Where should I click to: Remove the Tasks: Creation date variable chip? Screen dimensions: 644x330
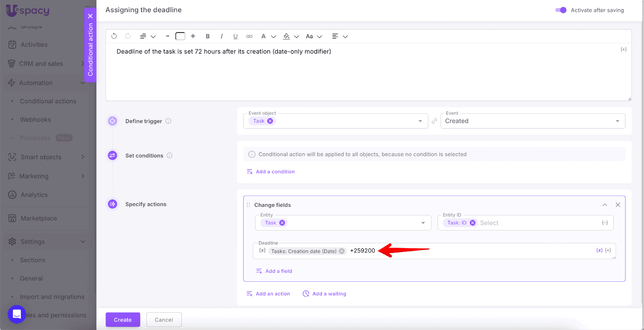[342, 251]
